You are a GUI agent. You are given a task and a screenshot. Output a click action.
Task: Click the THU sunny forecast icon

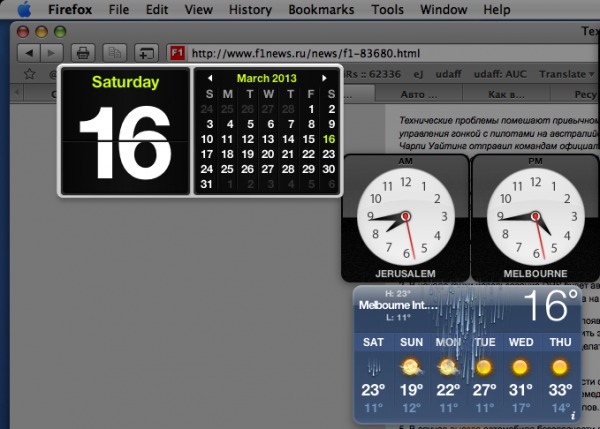click(560, 367)
